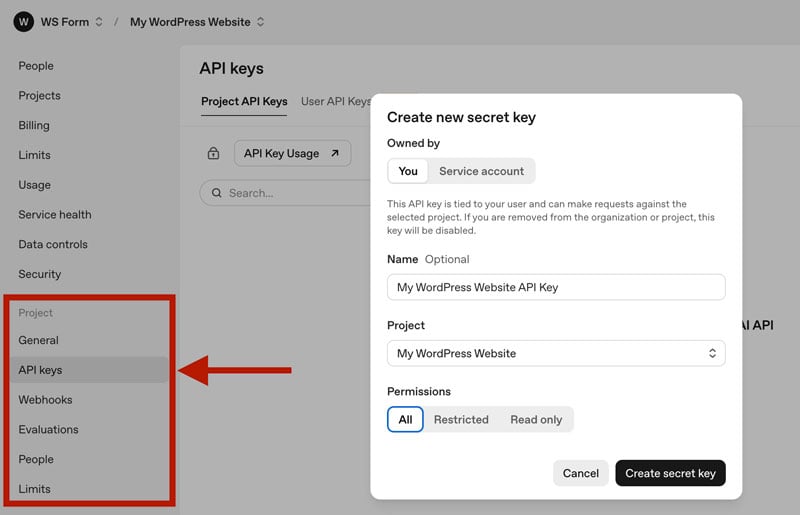
Task: Open the My WordPress Website project switcher
Action: click(x=197, y=22)
